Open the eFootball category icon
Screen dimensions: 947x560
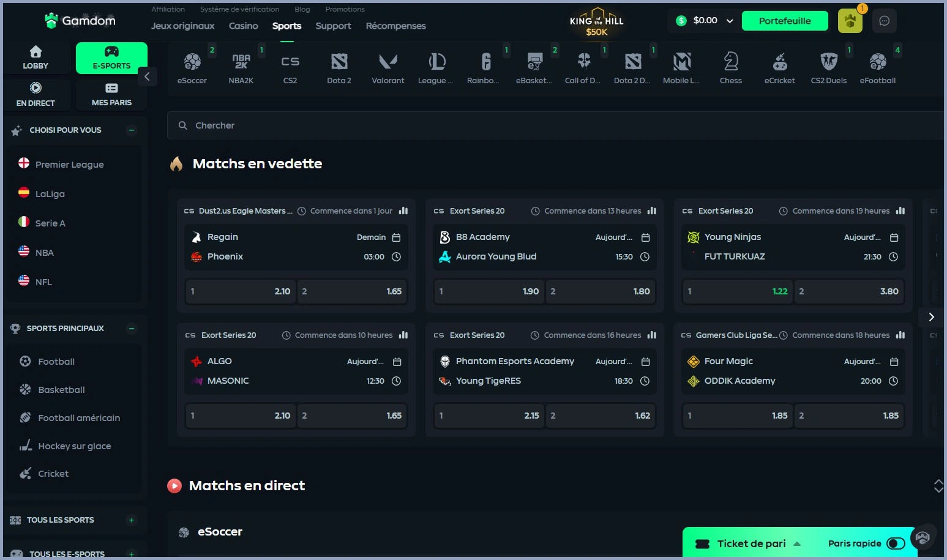878,62
